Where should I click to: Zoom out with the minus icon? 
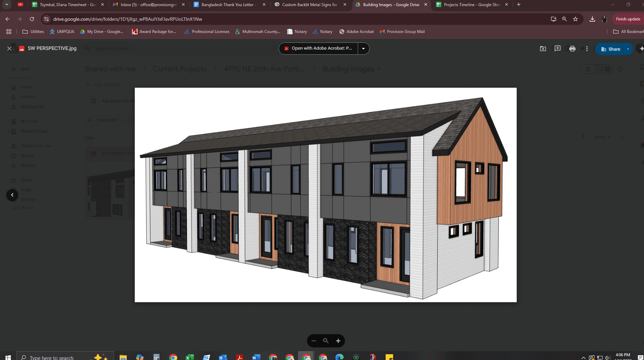314,341
